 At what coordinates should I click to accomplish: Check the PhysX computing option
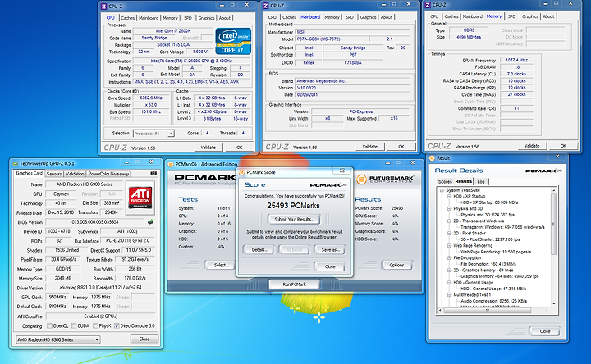click(95, 325)
